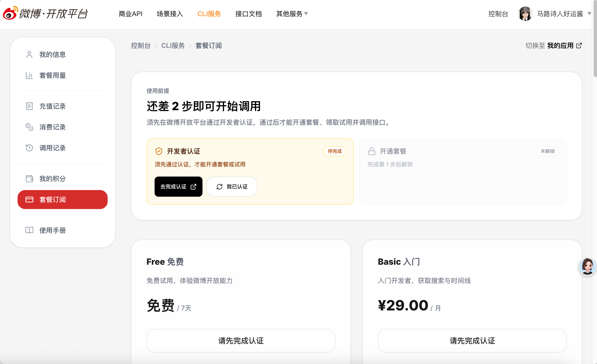Click the Weibo logo icon
597x364 pixels.
[10, 13]
